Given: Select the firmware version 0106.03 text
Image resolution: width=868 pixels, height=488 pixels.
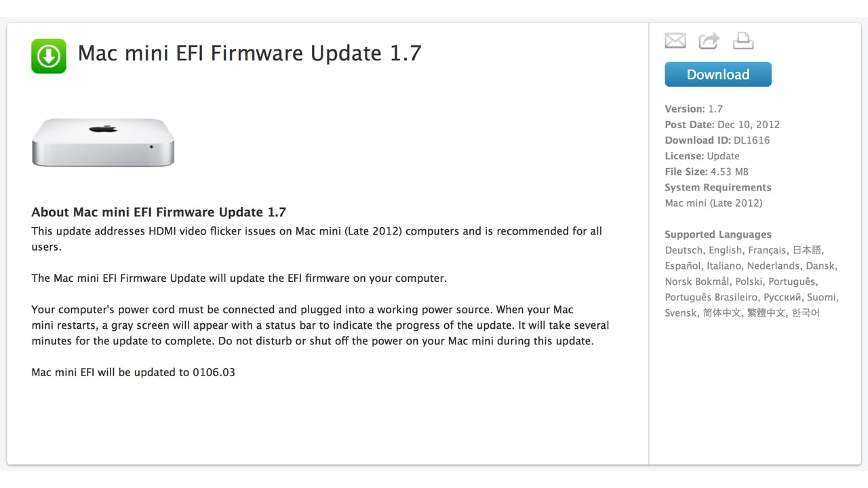Looking at the screenshot, I should point(214,372).
